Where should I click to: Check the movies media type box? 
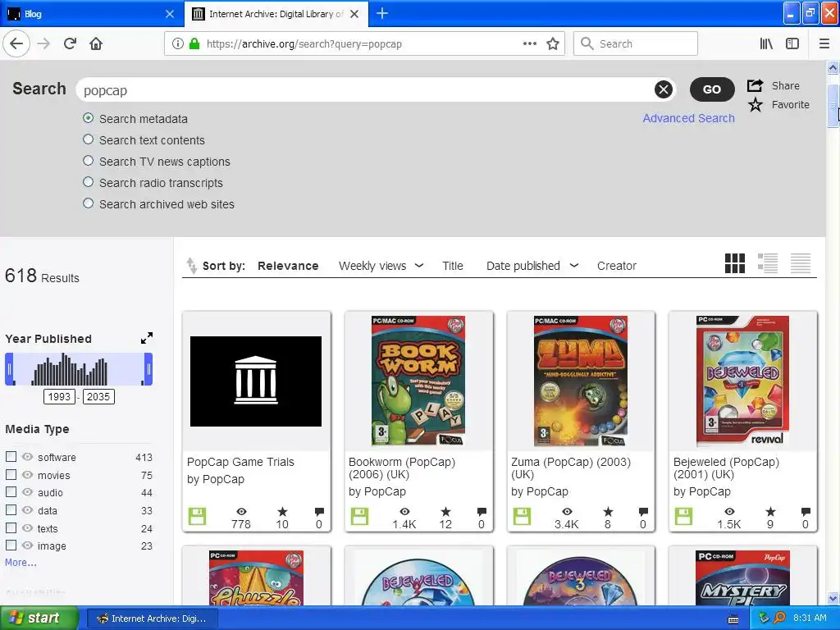click(x=11, y=475)
